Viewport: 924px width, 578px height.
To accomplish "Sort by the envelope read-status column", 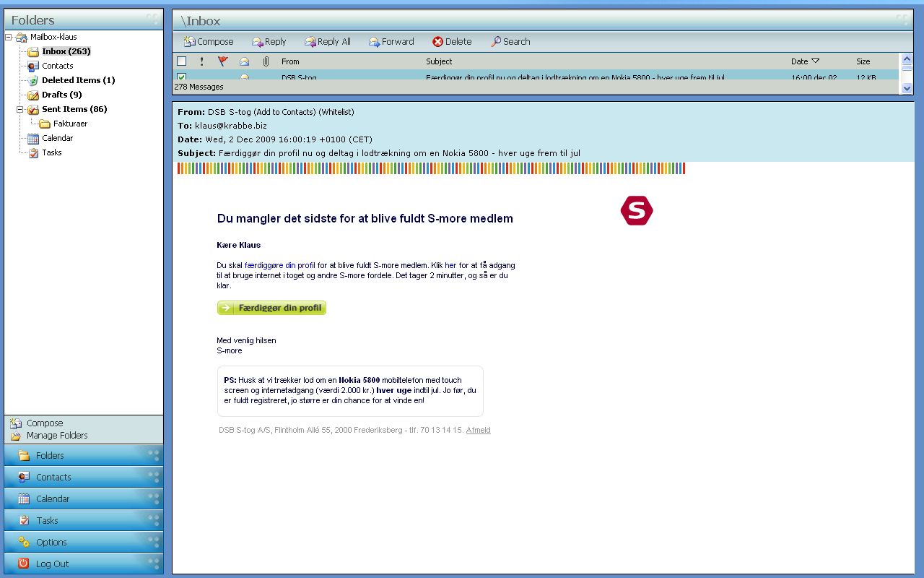I will [244, 61].
